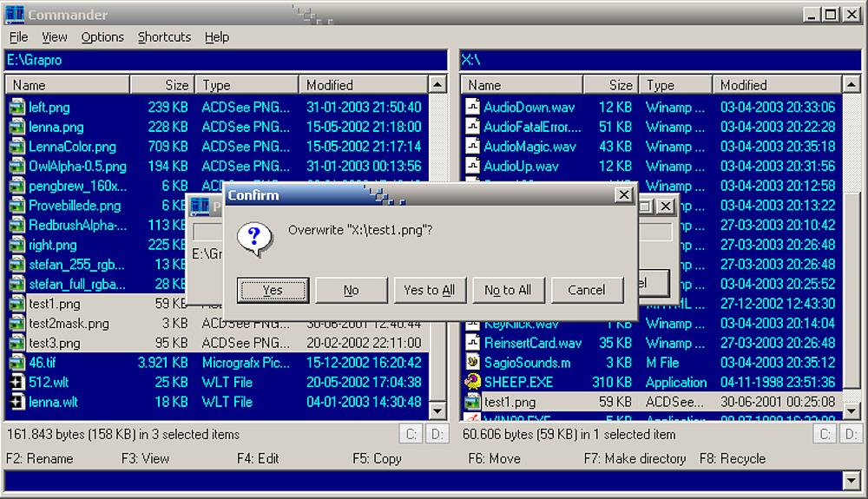
Task: Click the 46.tif file icon
Action: pyautogui.click(x=17, y=363)
